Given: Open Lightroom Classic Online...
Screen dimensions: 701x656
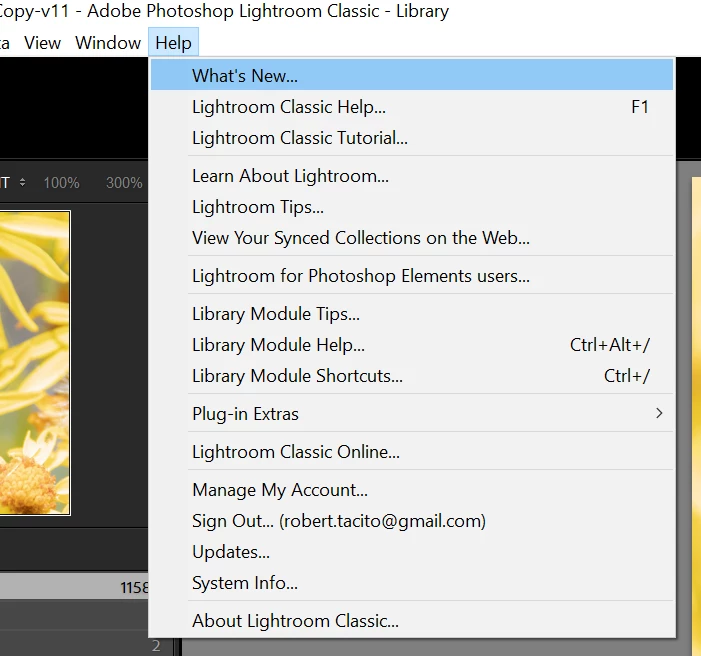Looking at the screenshot, I should (412, 452).
